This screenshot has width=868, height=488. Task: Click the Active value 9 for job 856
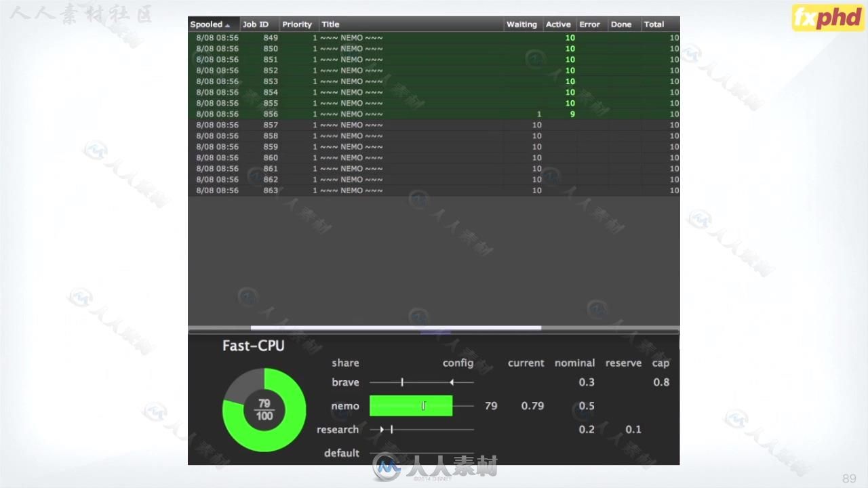(x=572, y=114)
